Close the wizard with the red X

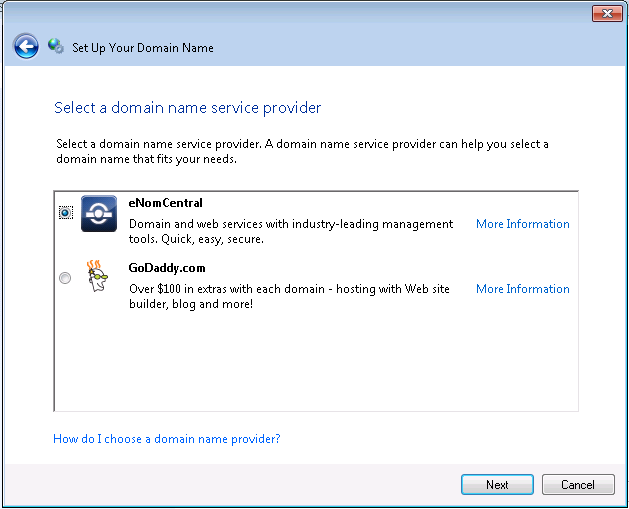click(x=606, y=13)
